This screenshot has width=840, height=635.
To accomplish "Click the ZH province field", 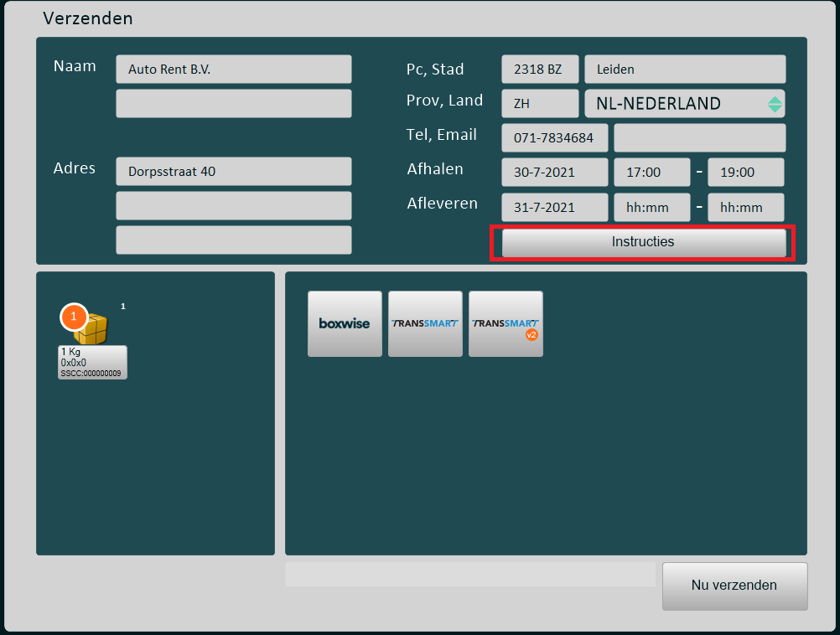I will [x=540, y=104].
